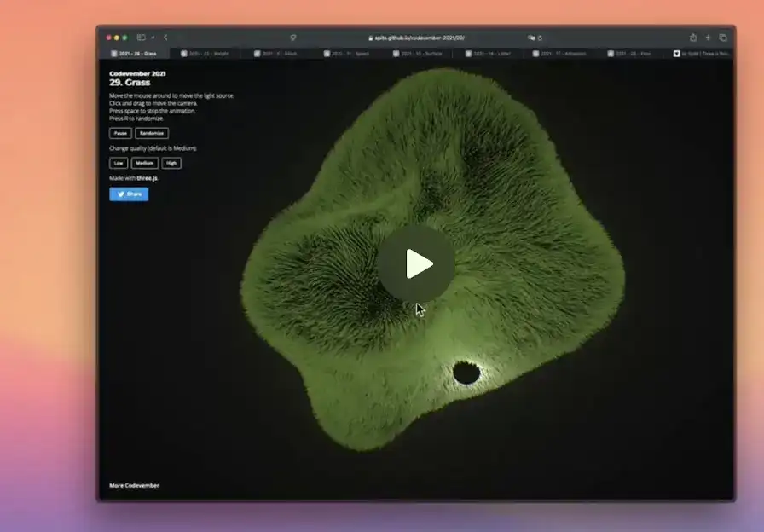Set quality to Low
This screenshot has height=532, width=764.
point(119,163)
